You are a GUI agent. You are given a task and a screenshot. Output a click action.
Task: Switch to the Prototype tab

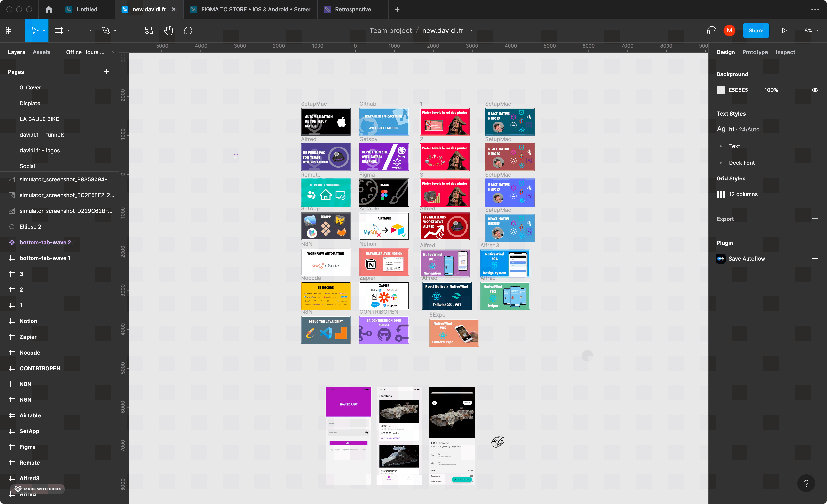click(754, 52)
